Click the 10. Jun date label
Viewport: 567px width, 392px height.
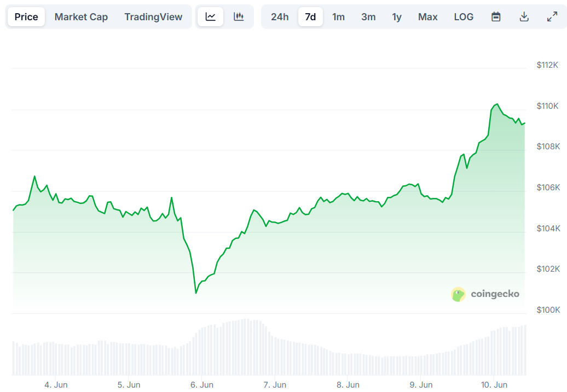tap(494, 385)
